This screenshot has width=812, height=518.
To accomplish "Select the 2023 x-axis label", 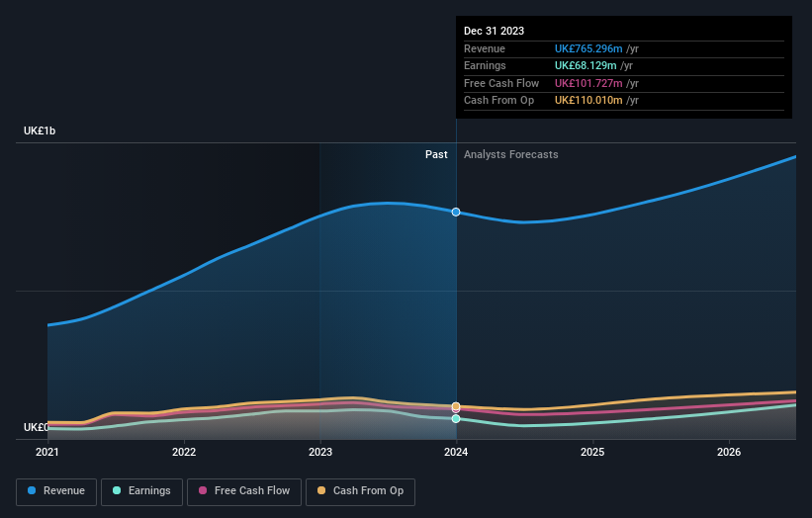I will tap(320, 453).
